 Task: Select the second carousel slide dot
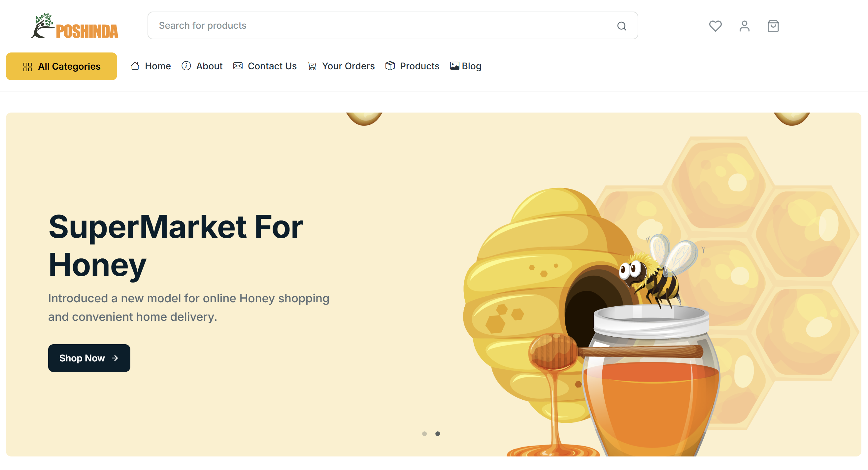(438, 434)
